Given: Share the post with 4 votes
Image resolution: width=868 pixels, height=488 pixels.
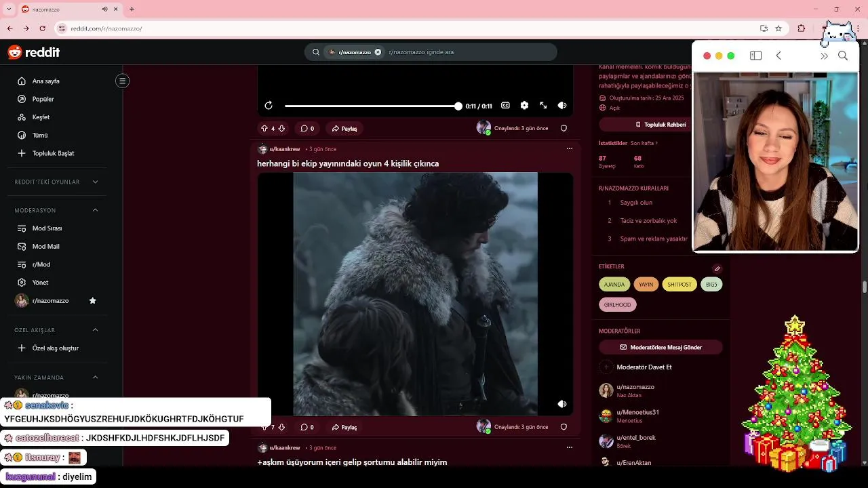Looking at the screenshot, I should (x=344, y=128).
